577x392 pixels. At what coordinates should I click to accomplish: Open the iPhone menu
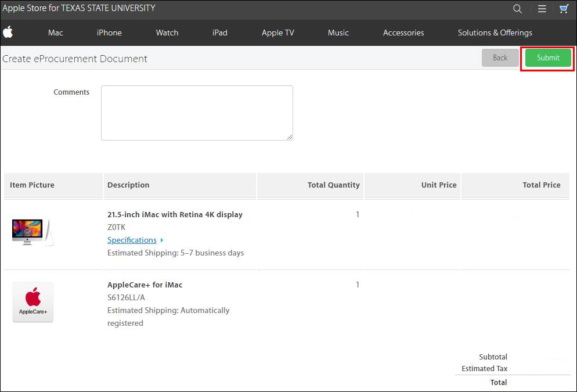[x=109, y=33]
